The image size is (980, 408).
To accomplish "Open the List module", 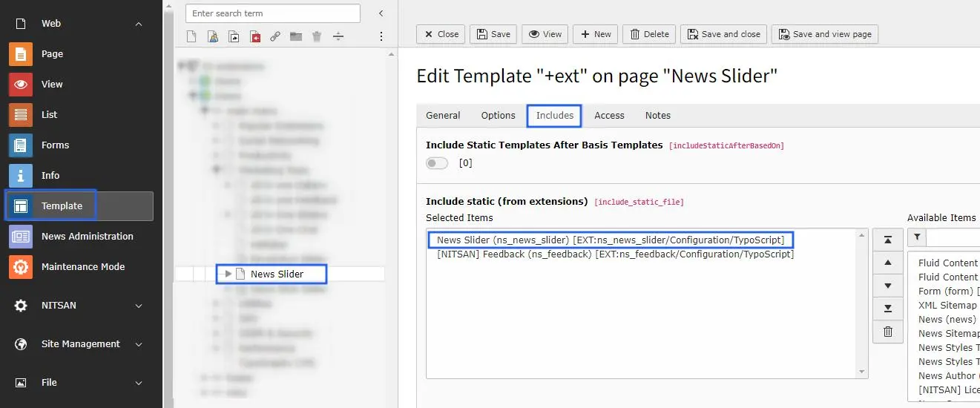I will point(50,115).
